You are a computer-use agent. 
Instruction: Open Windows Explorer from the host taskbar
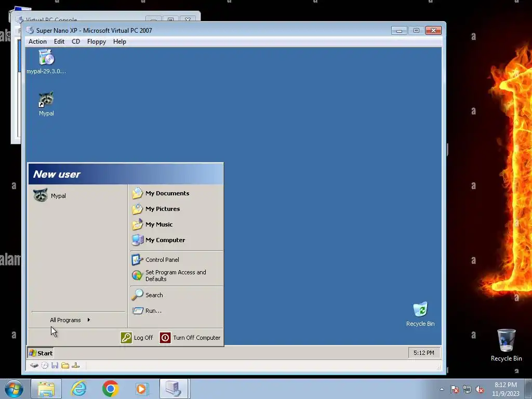46,389
